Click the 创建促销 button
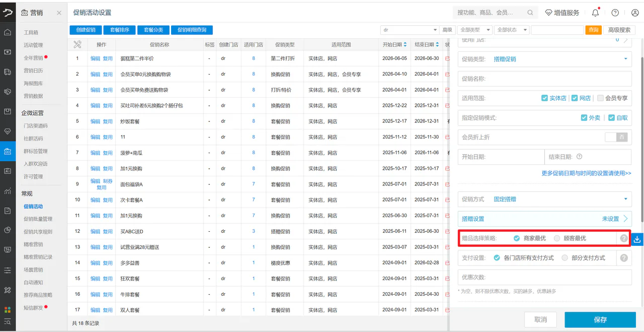This screenshot has width=644, height=332. (86, 30)
